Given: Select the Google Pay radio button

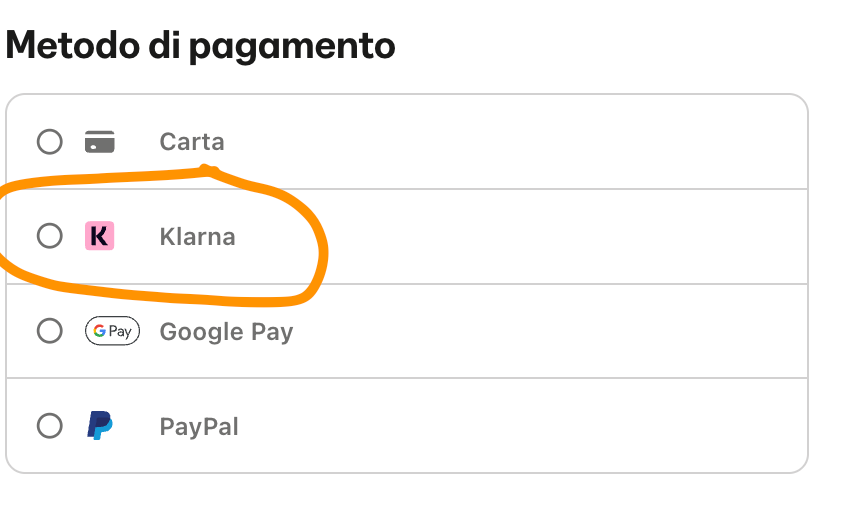Looking at the screenshot, I should click(50, 330).
